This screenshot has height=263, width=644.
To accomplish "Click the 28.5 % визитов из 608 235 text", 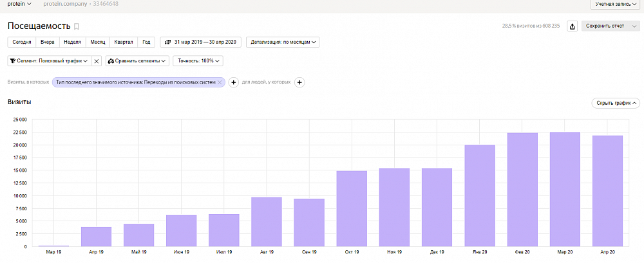I will click(531, 26).
